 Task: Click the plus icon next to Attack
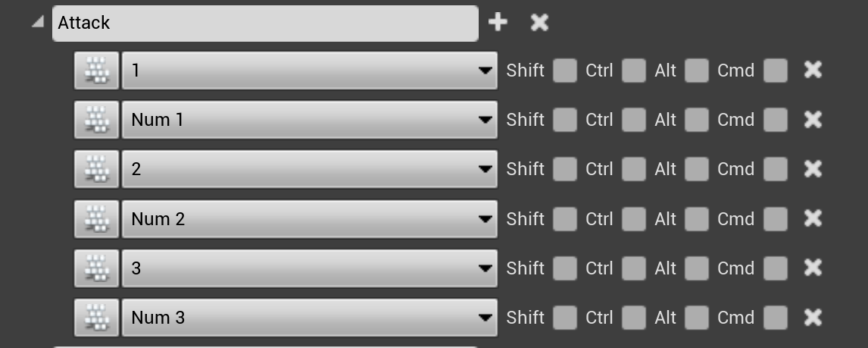point(498,23)
